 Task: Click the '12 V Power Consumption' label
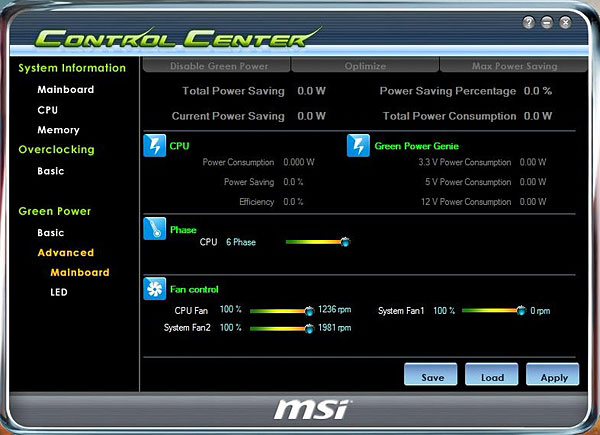pyautogui.click(x=466, y=202)
